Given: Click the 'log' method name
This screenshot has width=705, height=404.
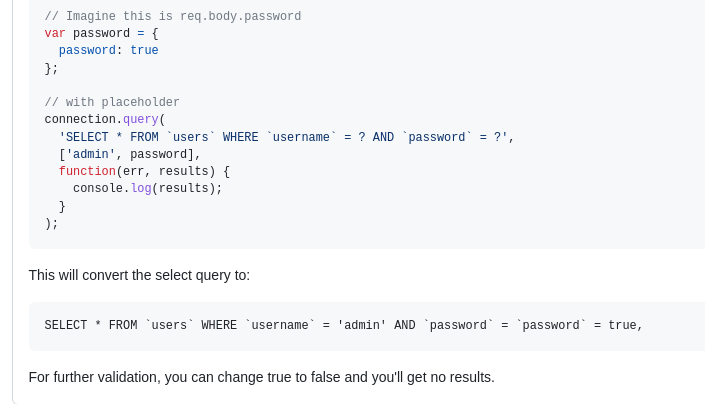Looking at the screenshot, I should [141, 188].
